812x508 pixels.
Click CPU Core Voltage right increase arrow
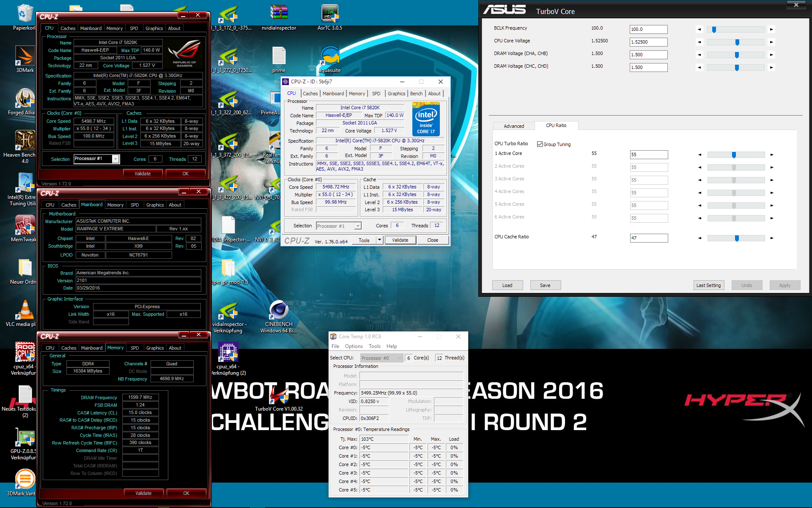click(x=771, y=42)
